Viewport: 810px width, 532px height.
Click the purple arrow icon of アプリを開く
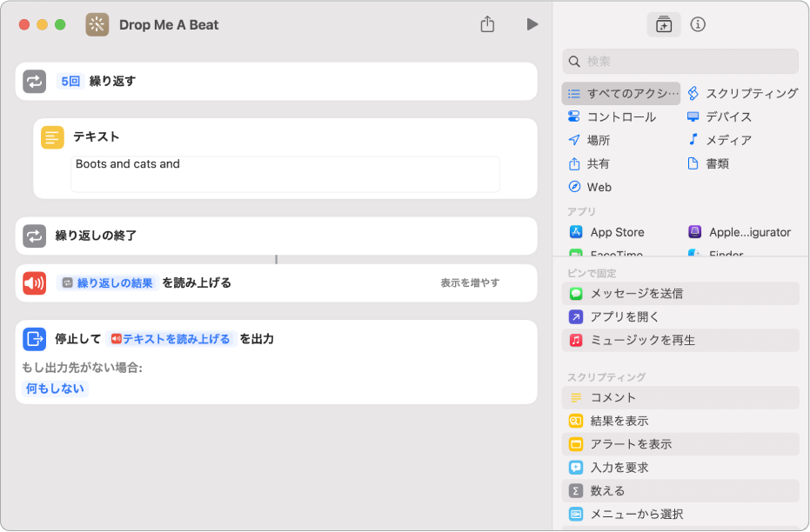point(576,316)
